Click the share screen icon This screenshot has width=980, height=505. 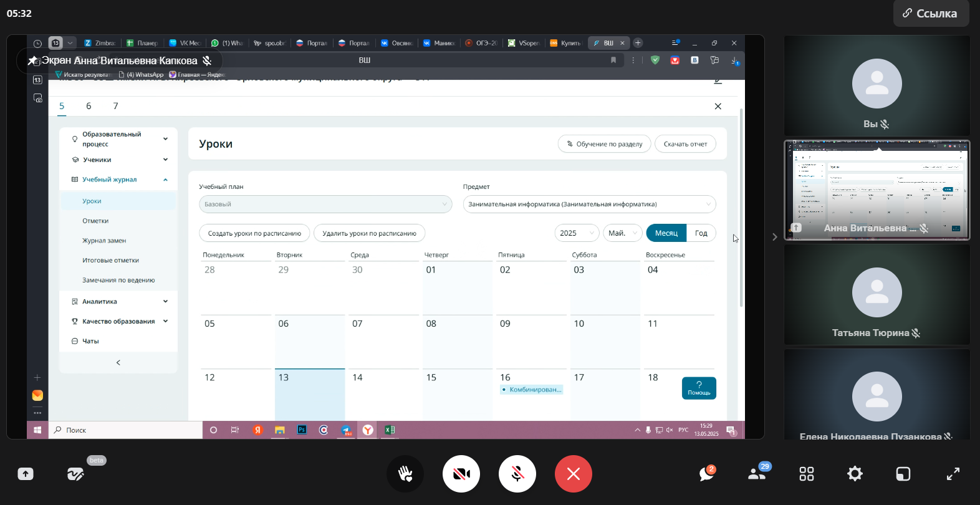coord(26,474)
